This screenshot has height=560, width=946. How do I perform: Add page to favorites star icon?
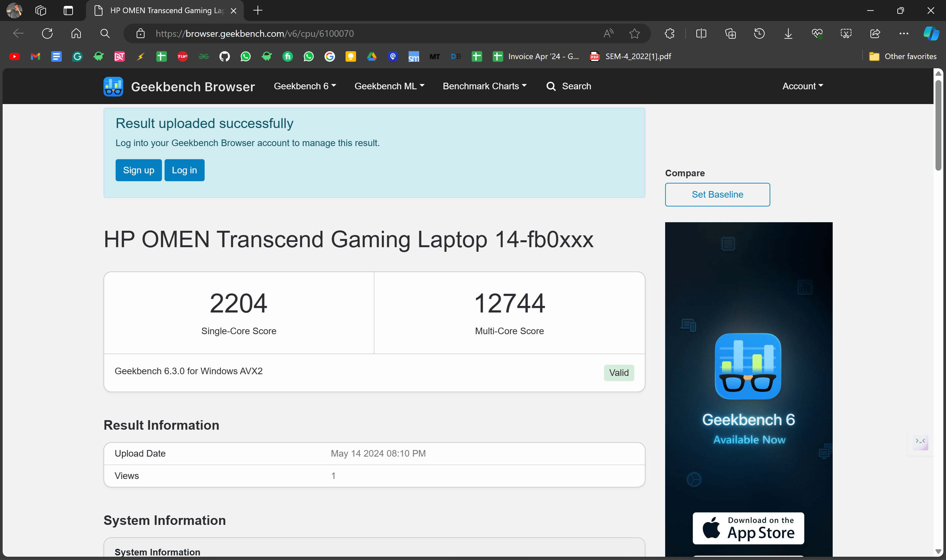pyautogui.click(x=635, y=33)
